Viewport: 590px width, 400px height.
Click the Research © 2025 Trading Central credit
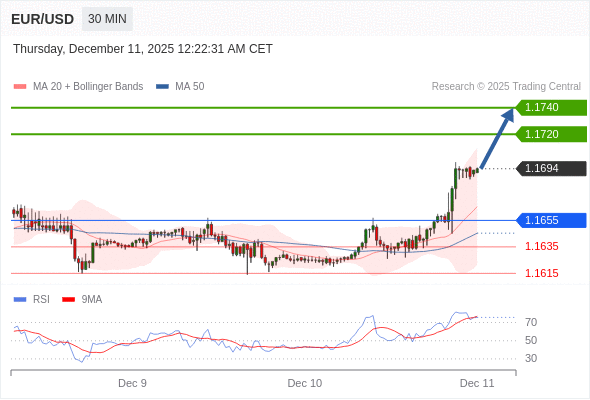pyautogui.click(x=506, y=87)
